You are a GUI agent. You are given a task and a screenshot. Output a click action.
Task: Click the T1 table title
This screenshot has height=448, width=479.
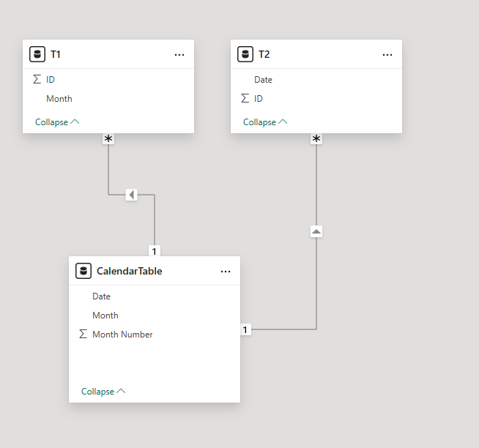(55, 54)
